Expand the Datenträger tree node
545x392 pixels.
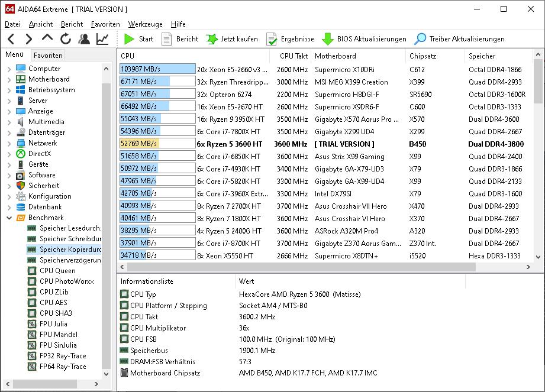point(9,132)
